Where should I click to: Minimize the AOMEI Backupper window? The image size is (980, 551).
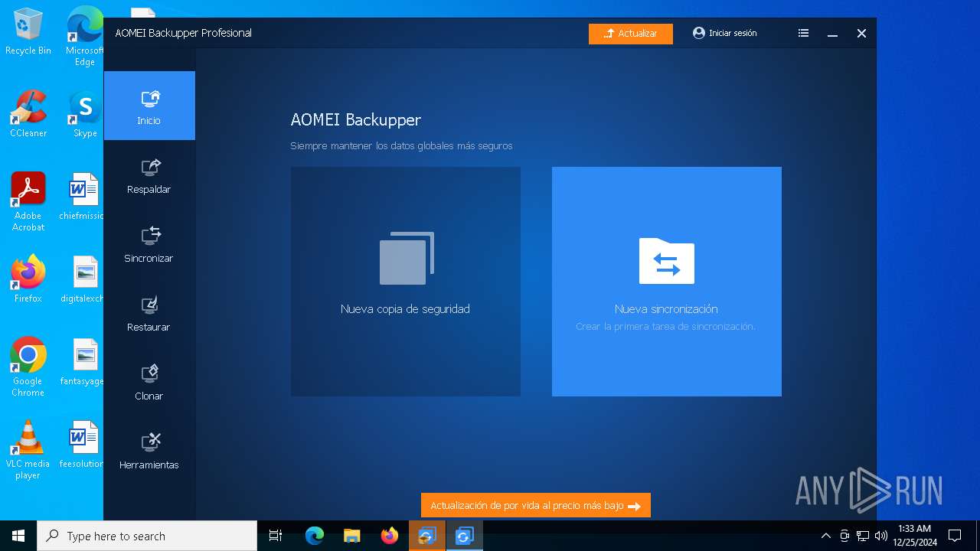point(832,34)
